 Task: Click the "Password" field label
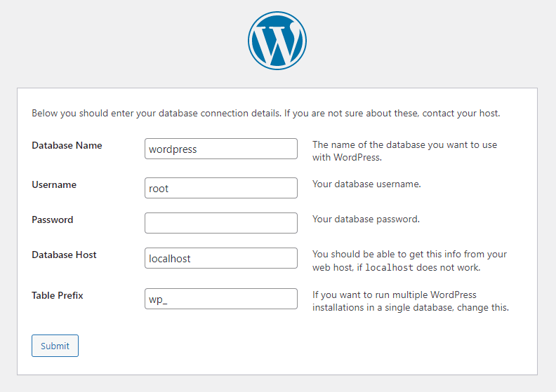point(52,219)
